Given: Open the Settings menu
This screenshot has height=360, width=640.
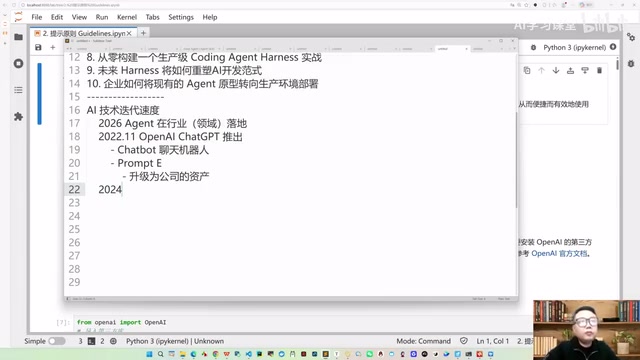Looking at the screenshot, I should 181,17.
